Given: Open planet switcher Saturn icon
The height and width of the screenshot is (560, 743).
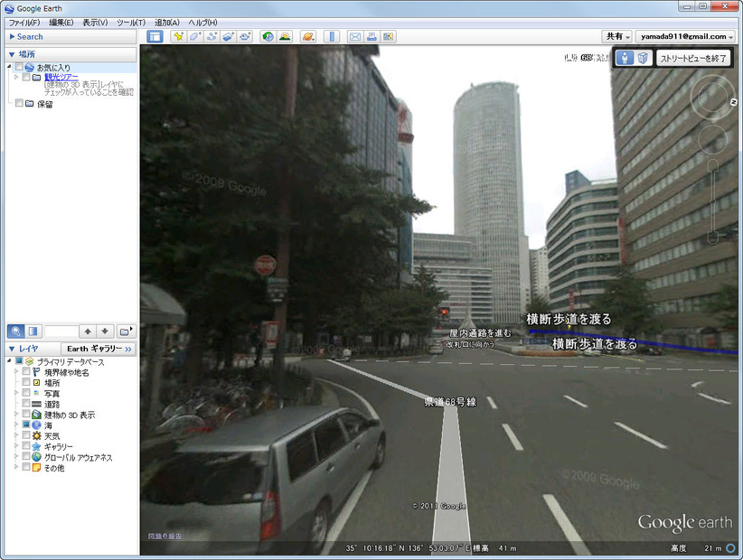Looking at the screenshot, I should click(308, 36).
